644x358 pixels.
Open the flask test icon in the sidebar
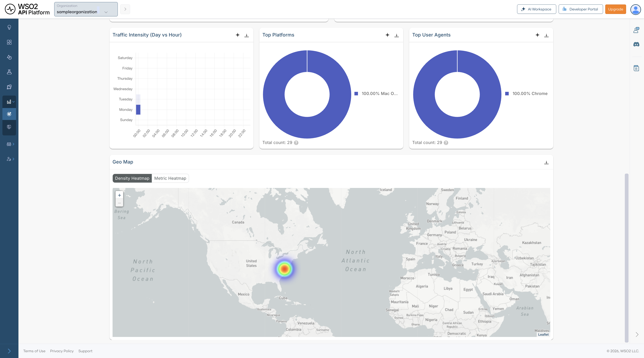pyautogui.click(x=9, y=72)
